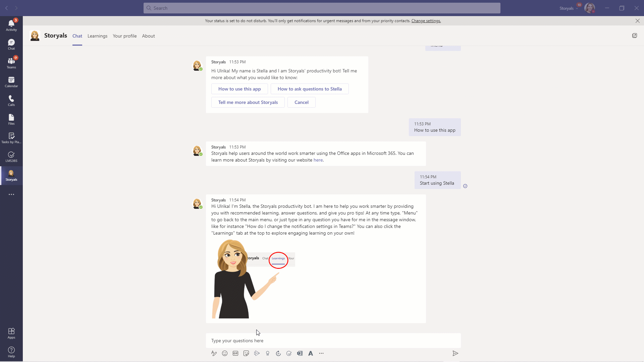This screenshot has width=644, height=362.
Task: Open the Format text pen icon
Action: (214, 353)
